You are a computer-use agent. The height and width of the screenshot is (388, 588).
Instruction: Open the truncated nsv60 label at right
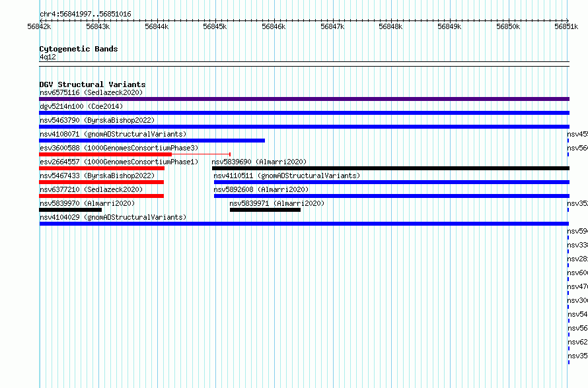pyautogui.click(x=577, y=273)
